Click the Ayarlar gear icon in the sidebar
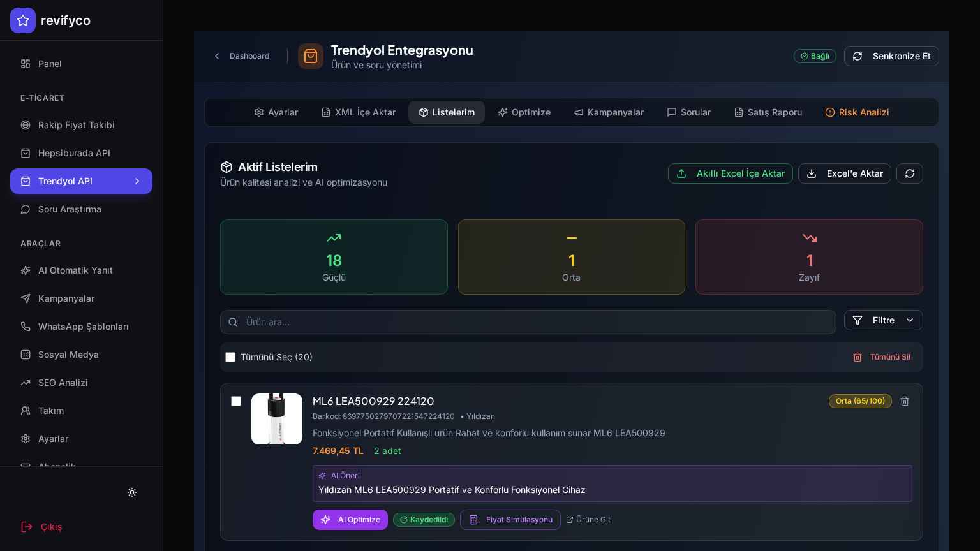The image size is (980, 551). point(26,439)
